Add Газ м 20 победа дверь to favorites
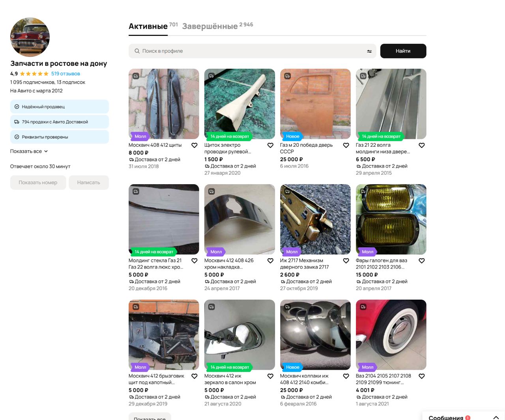Image resolution: width=505 pixels, height=420 pixels. coord(346,146)
